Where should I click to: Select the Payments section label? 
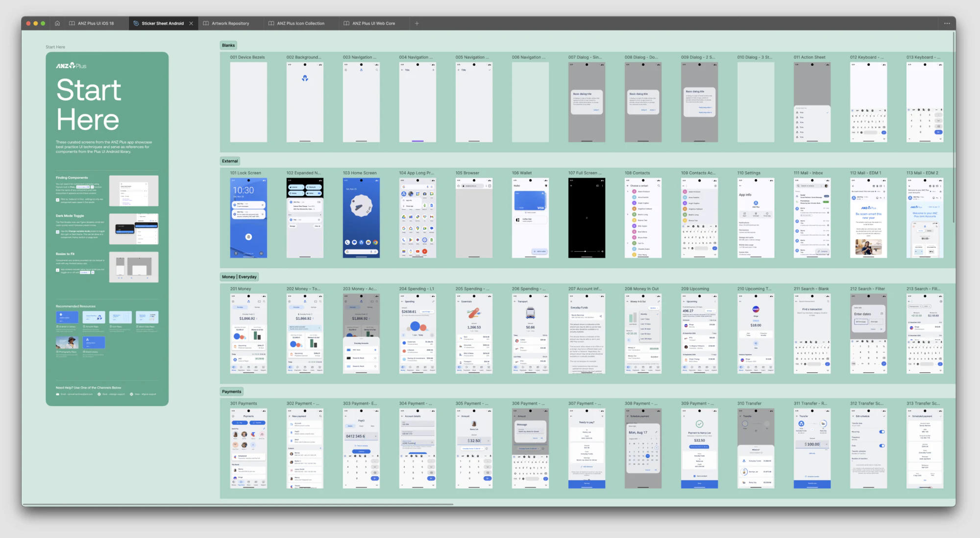(x=231, y=391)
